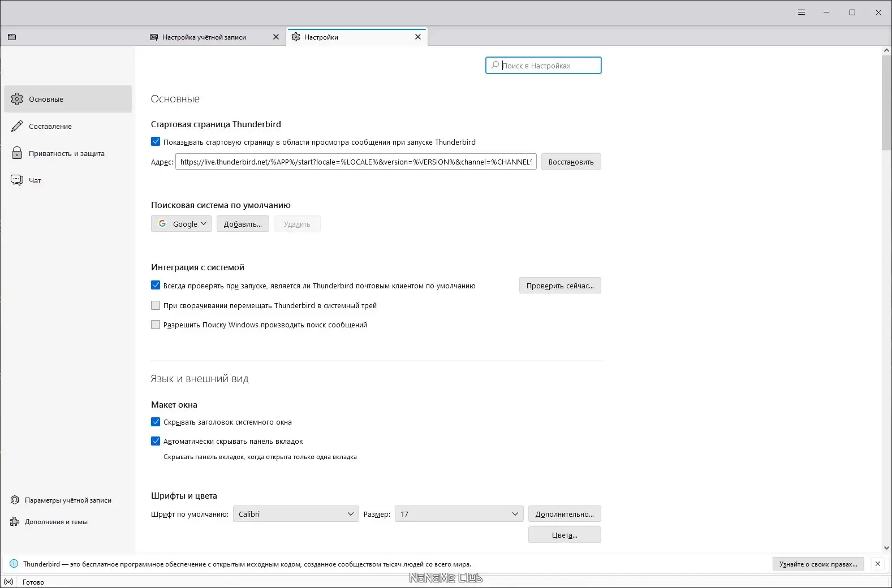Click the Готово status bar text
The image size is (892, 588).
coord(33,582)
